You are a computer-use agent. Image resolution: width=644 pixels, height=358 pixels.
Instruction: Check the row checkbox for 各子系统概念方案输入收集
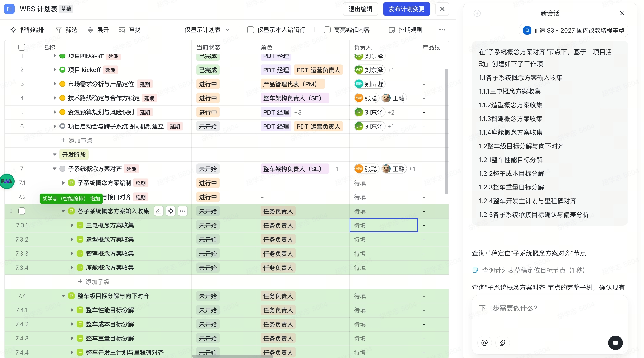point(22,211)
